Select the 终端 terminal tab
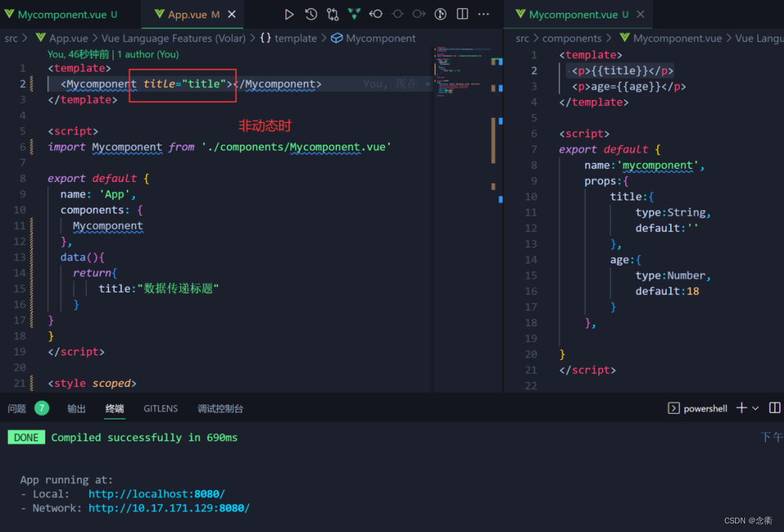Viewport: 784px width, 532px height. click(115, 409)
